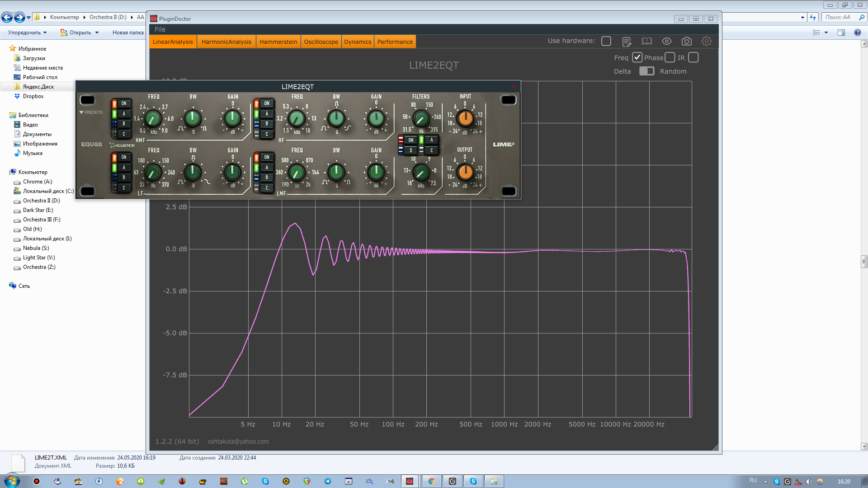This screenshot has width=868, height=488.
Task: Go back in Explorer navigation
Action: (x=7, y=17)
